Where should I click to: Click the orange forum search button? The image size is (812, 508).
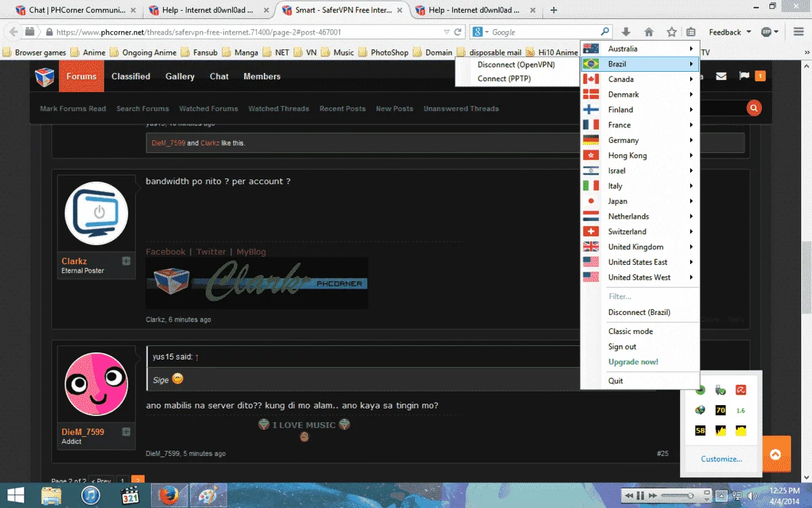point(753,108)
